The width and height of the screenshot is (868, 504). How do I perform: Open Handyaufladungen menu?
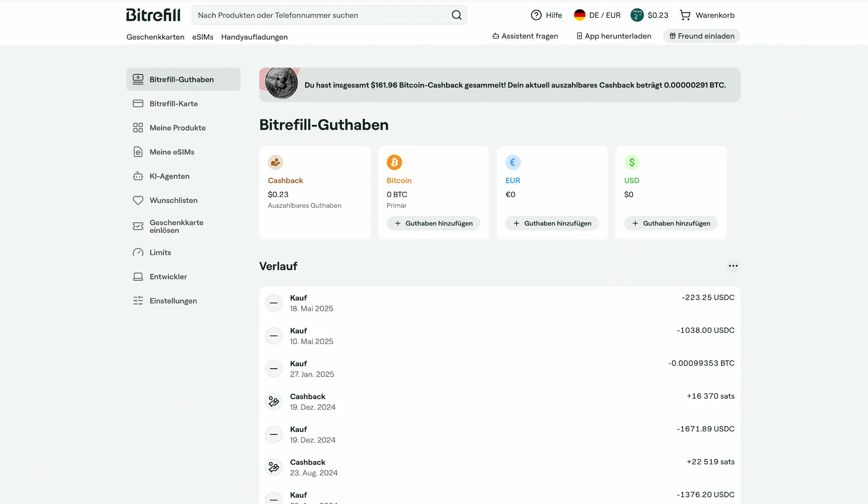pos(254,37)
